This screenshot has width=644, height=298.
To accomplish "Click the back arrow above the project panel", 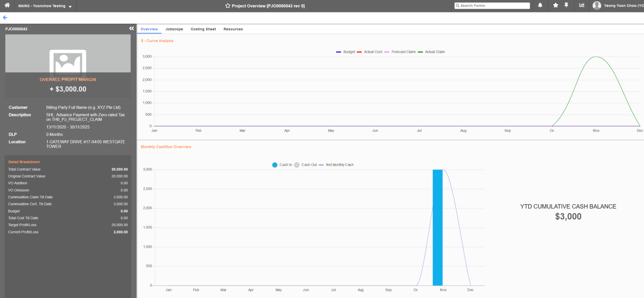I will pyautogui.click(x=5, y=17).
